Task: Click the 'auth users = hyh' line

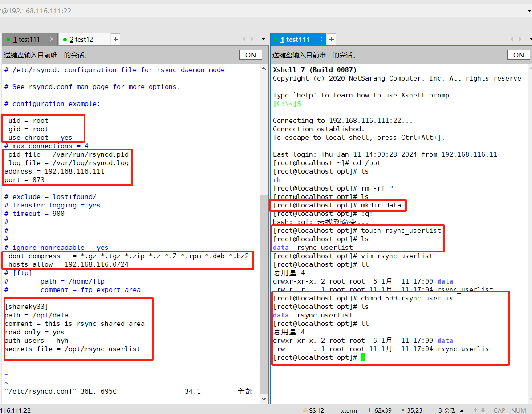Action: 37,341
